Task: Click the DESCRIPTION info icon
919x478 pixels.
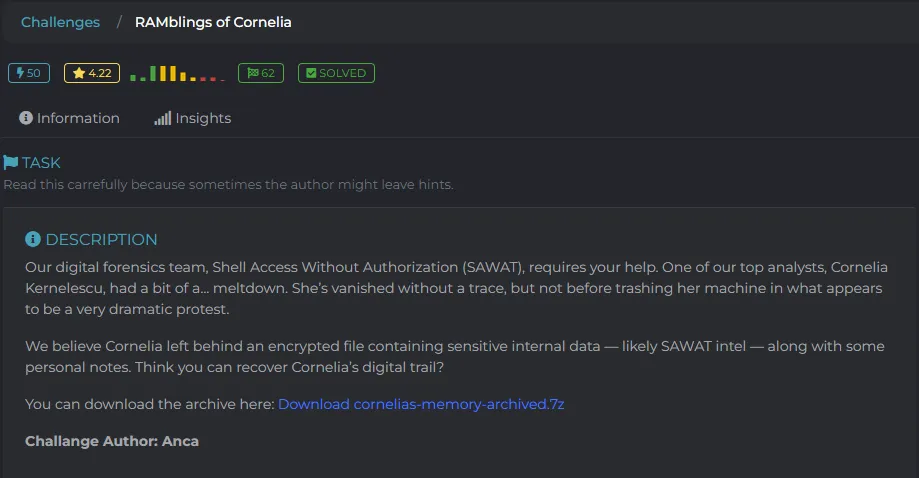Action: tap(33, 239)
